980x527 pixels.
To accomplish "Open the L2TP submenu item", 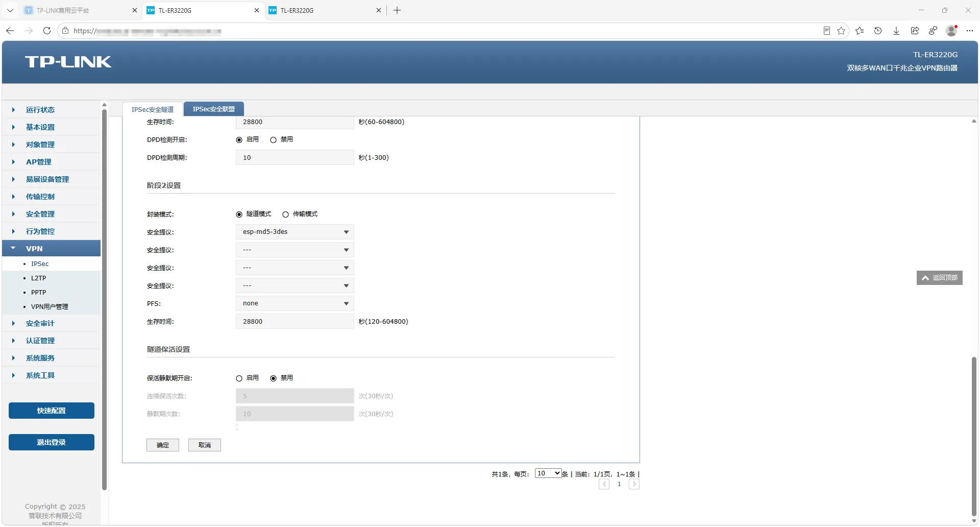I will [38, 278].
